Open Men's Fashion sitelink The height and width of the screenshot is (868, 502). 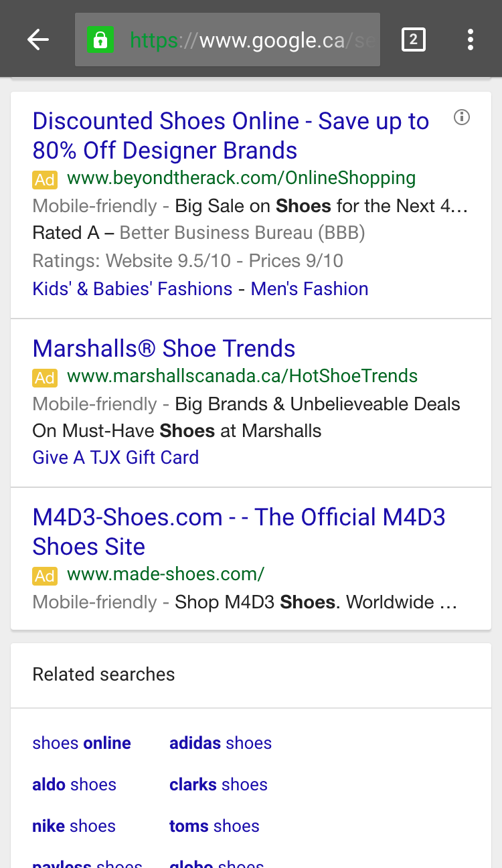(309, 289)
